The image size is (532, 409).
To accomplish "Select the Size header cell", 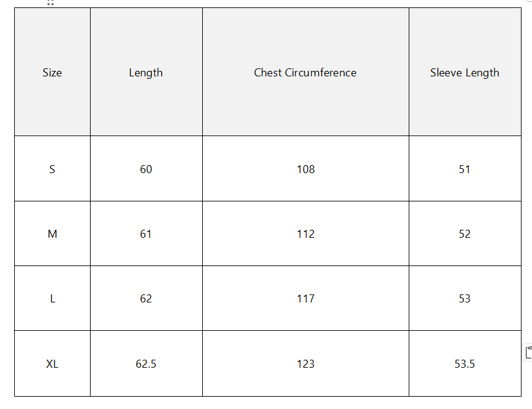I will click(52, 73).
